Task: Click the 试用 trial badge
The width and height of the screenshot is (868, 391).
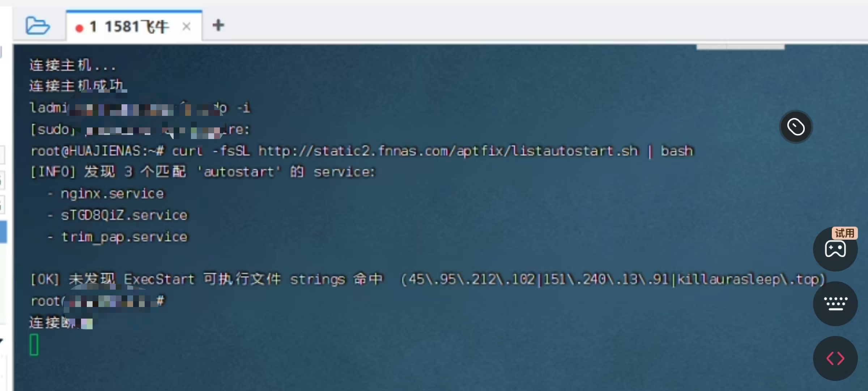Action: (844, 233)
